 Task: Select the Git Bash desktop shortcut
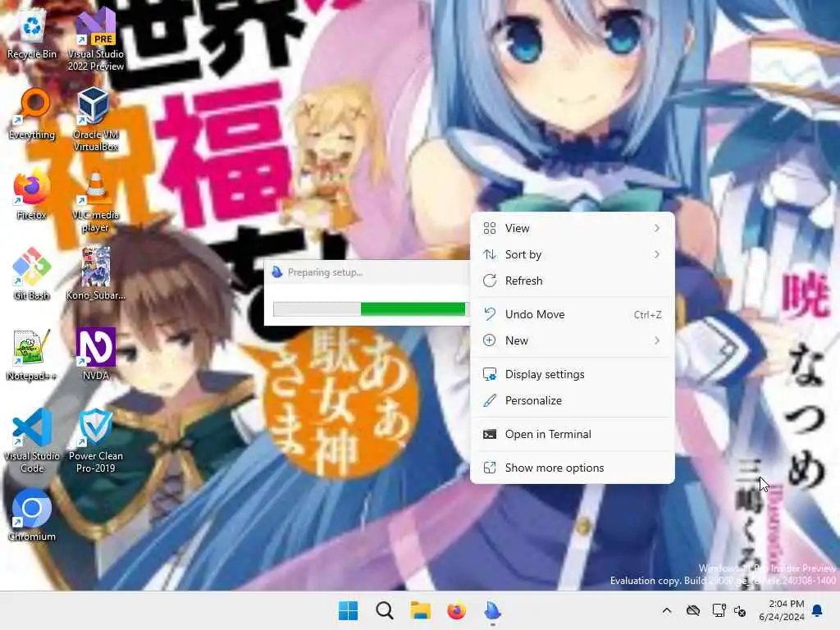coord(32,275)
